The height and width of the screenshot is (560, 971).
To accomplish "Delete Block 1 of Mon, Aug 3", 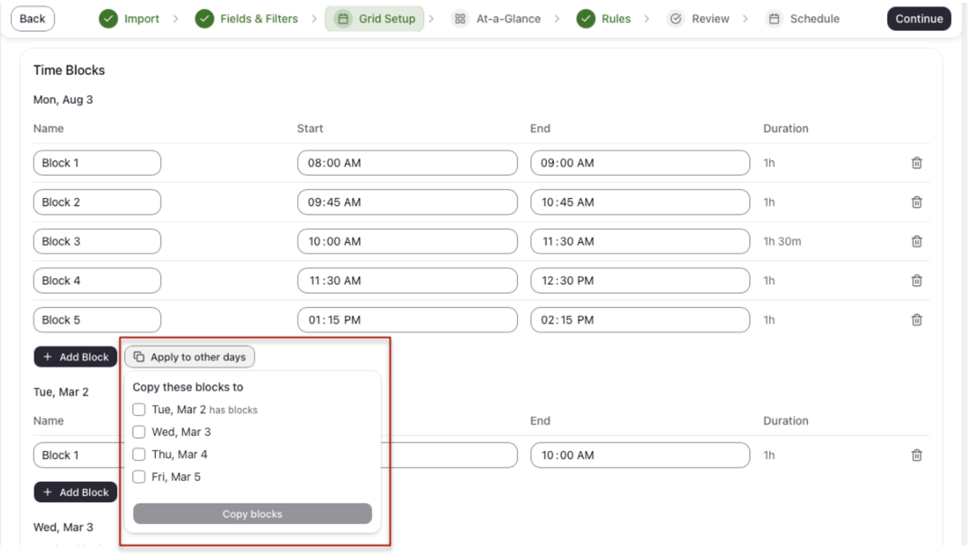I will [x=917, y=163].
